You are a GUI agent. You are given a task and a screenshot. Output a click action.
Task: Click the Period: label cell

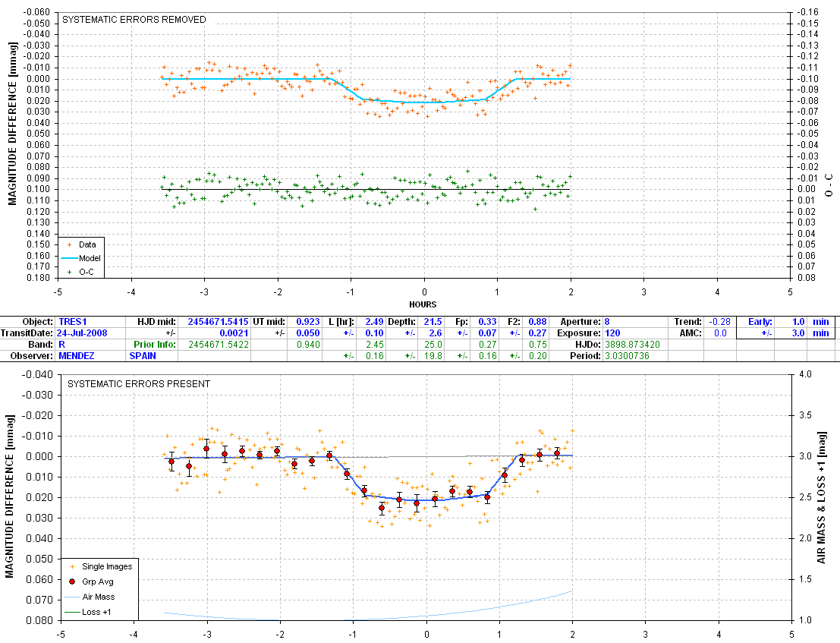click(586, 355)
